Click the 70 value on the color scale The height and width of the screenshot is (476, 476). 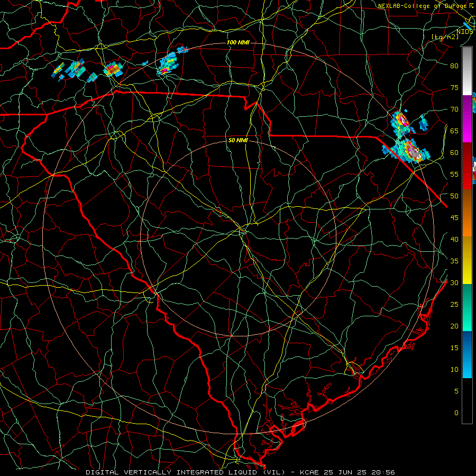454,109
